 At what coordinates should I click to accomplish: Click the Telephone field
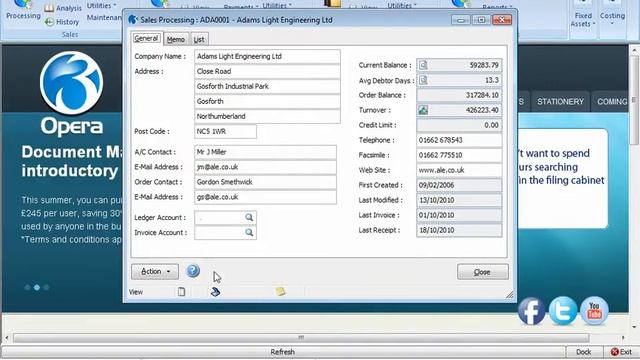coord(459,140)
